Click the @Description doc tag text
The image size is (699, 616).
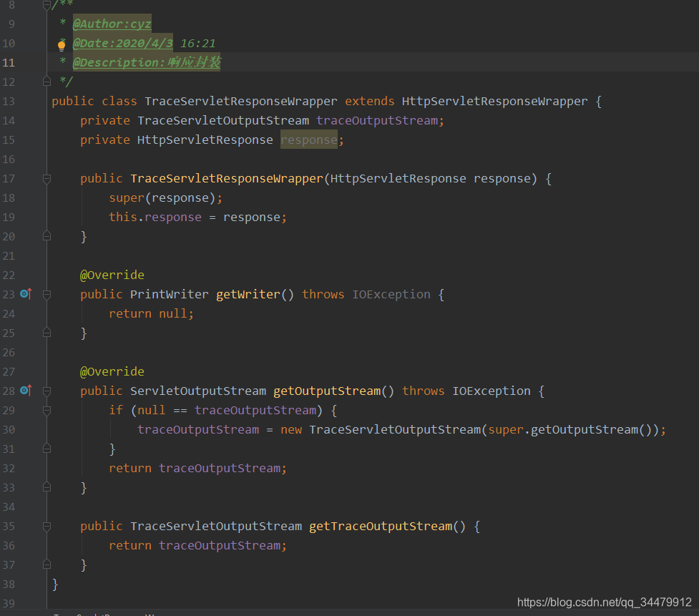click(147, 62)
